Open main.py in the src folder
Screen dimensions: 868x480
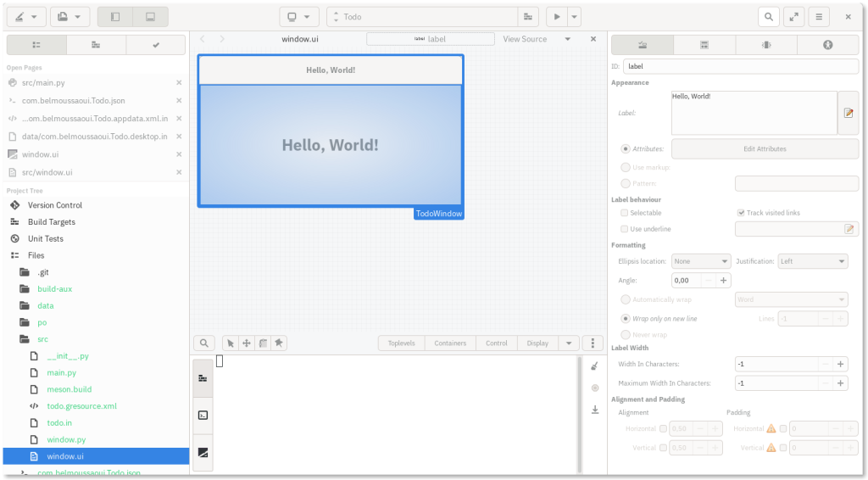point(61,373)
